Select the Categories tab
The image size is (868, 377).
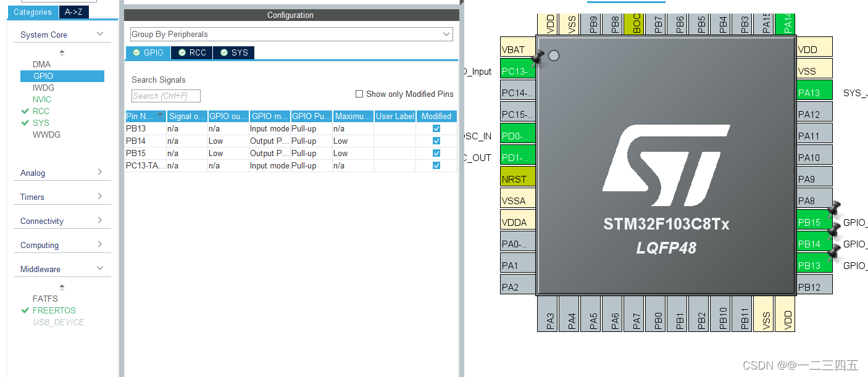click(33, 12)
